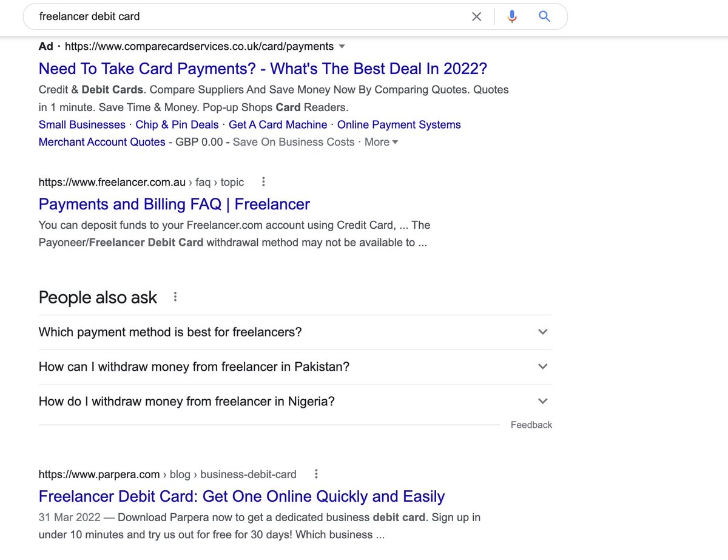Open the Small Businesses ad sitelink
This screenshot has height=560, width=728.
[82, 124]
